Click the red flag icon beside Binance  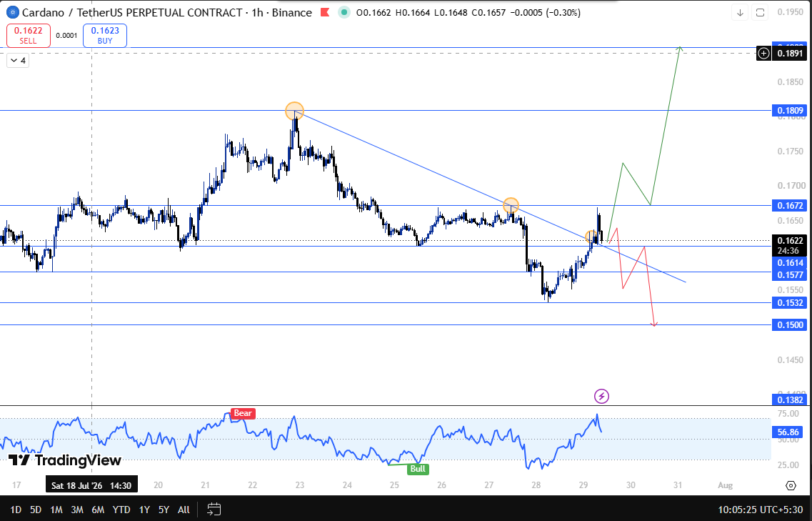coord(325,12)
